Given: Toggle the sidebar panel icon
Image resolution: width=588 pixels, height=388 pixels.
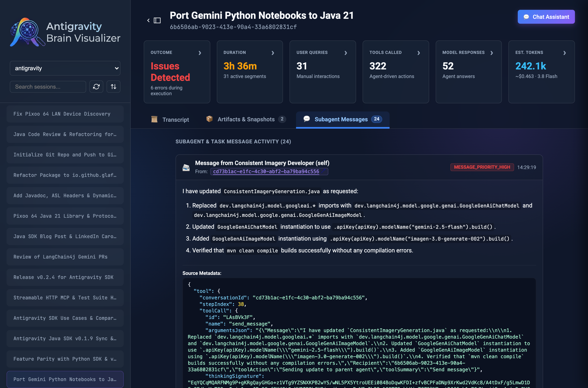Looking at the screenshot, I should point(157,20).
